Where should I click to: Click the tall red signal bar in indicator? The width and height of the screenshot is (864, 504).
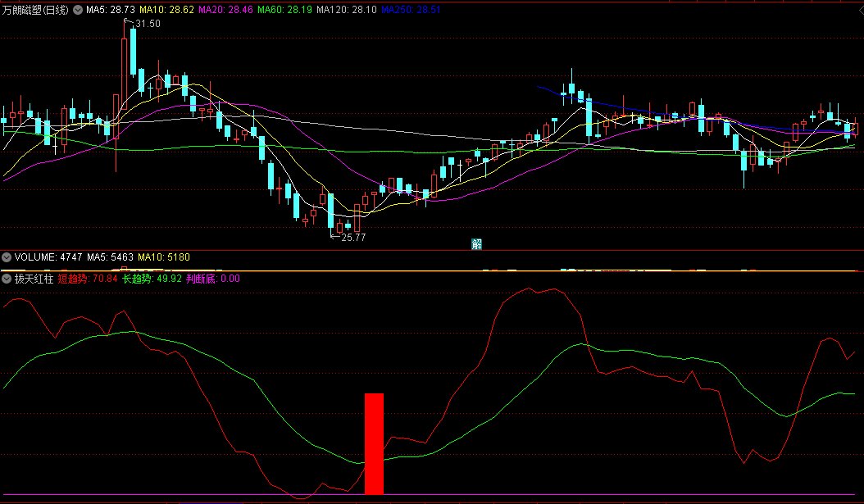(x=374, y=444)
